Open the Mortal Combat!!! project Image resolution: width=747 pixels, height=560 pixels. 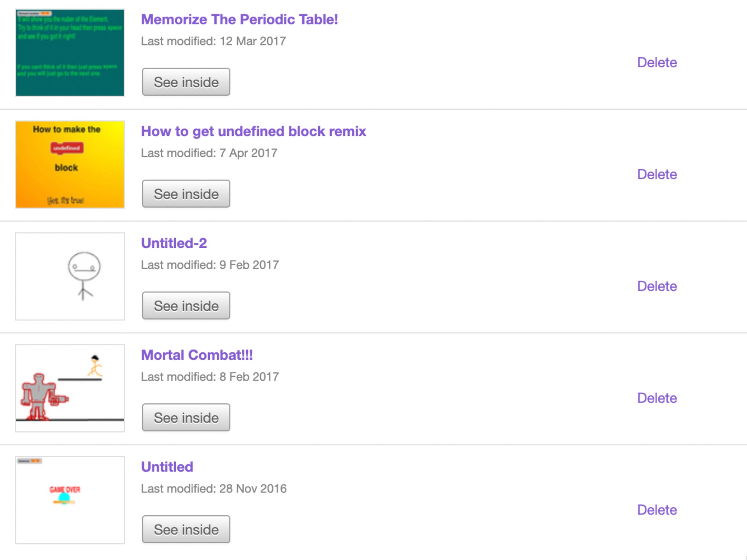196,355
